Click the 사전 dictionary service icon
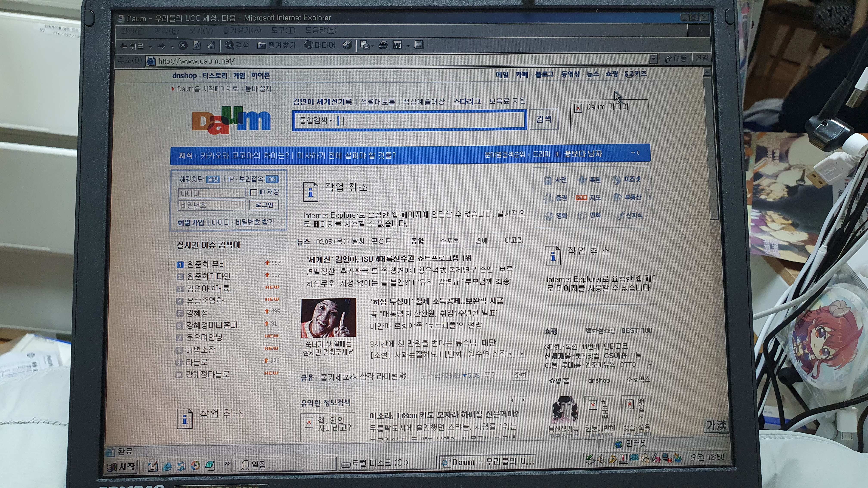 point(548,180)
